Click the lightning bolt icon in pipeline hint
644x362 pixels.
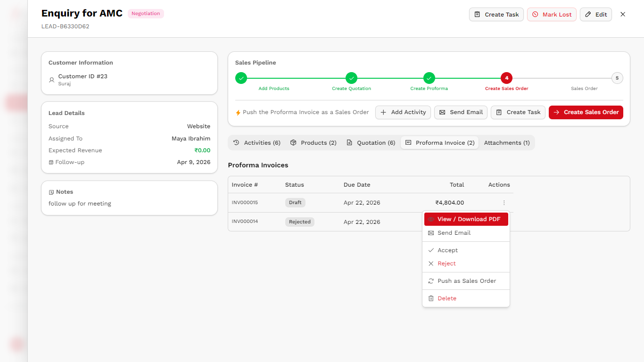tap(238, 112)
